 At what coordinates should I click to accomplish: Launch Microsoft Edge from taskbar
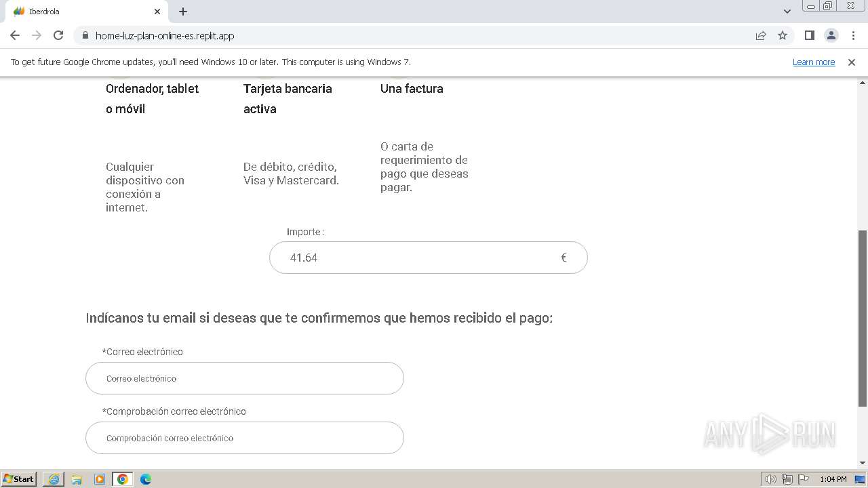(146, 479)
